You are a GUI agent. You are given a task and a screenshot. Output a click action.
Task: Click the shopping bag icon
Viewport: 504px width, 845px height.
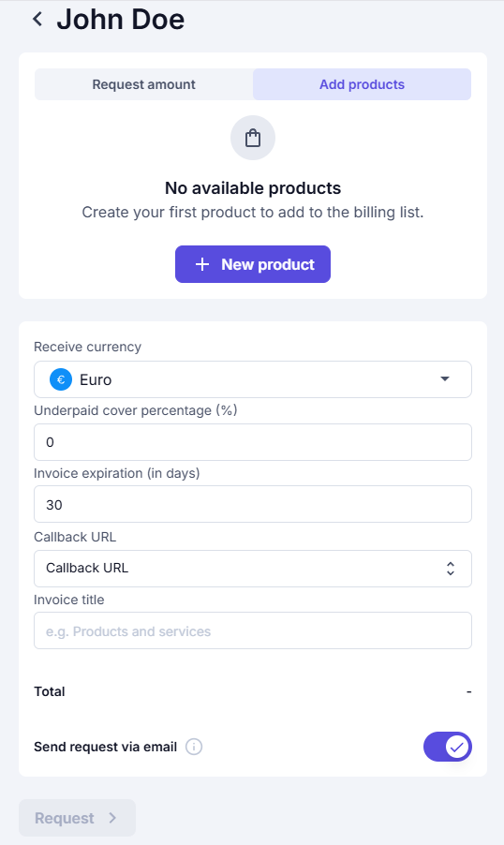(253, 138)
